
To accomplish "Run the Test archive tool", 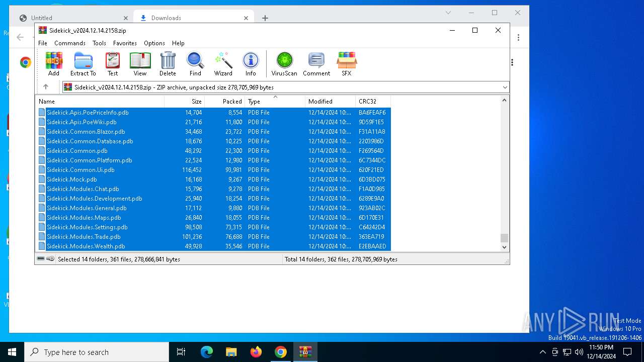I will coord(113,64).
